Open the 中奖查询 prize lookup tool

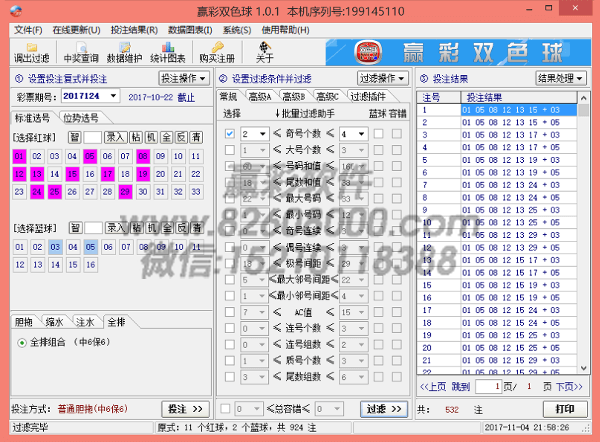pyautogui.click(x=81, y=52)
